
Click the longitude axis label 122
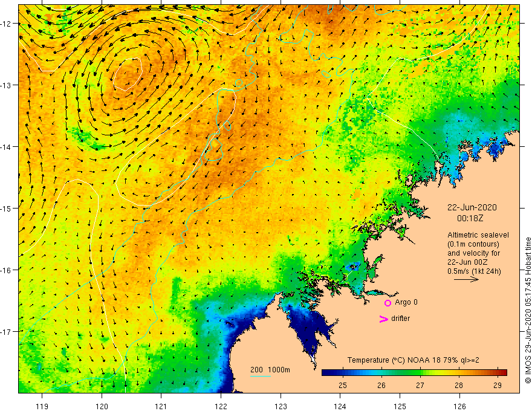[221, 406]
